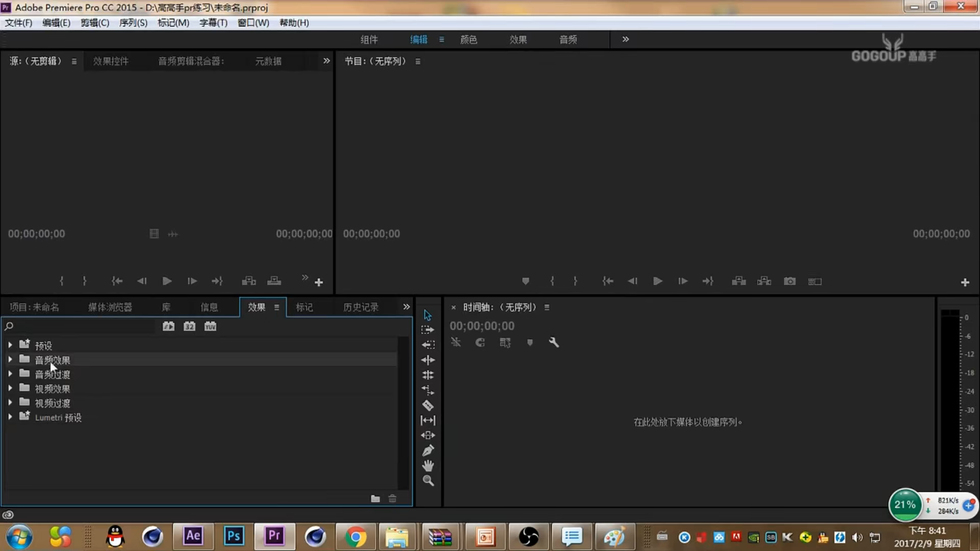This screenshot has width=980, height=551.
Task: Open 序列(S) menu
Action: coord(133,22)
